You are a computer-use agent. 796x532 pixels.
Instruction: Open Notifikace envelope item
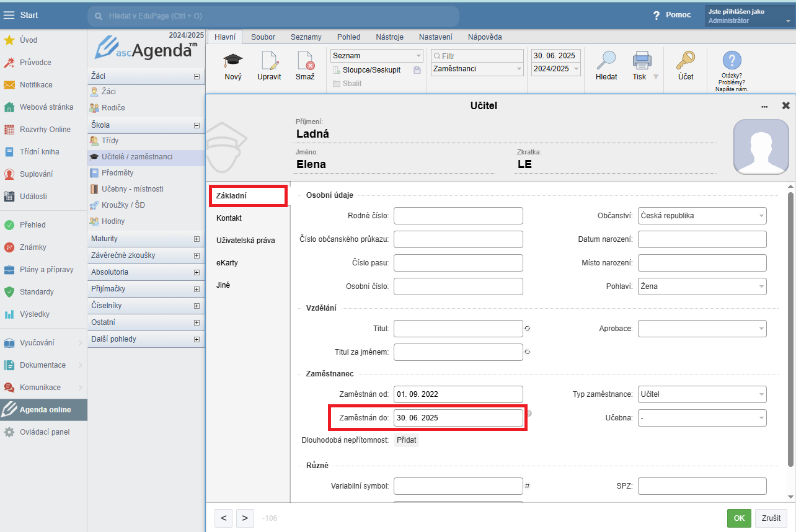[43, 85]
